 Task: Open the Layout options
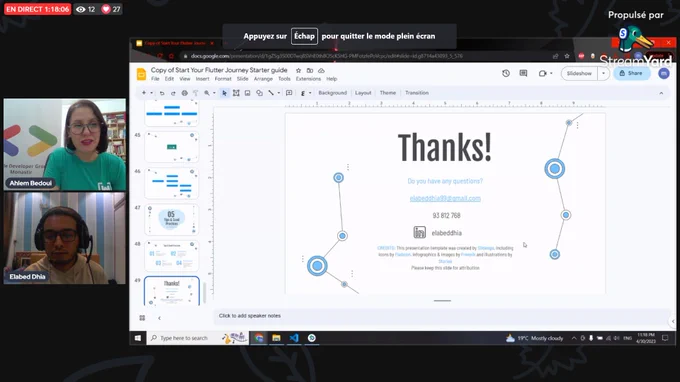(363, 93)
